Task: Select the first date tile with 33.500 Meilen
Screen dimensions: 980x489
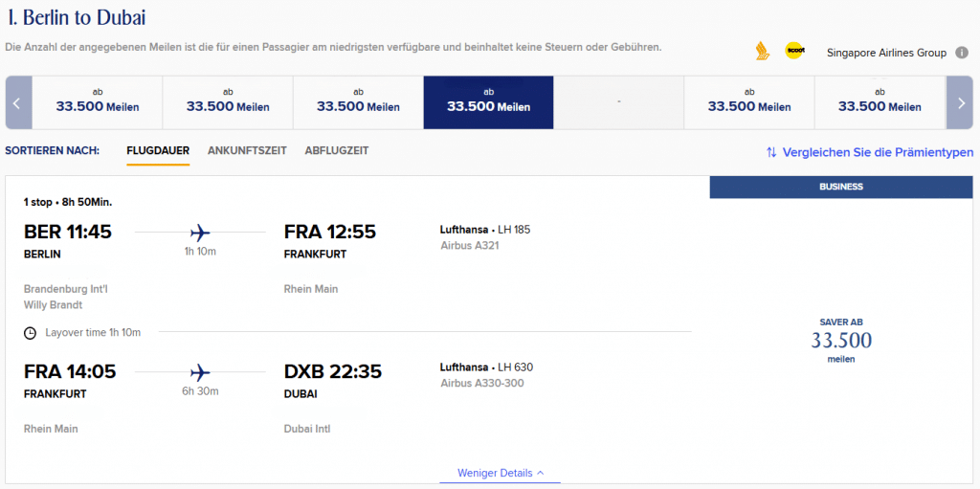Action: pyautogui.click(x=98, y=102)
